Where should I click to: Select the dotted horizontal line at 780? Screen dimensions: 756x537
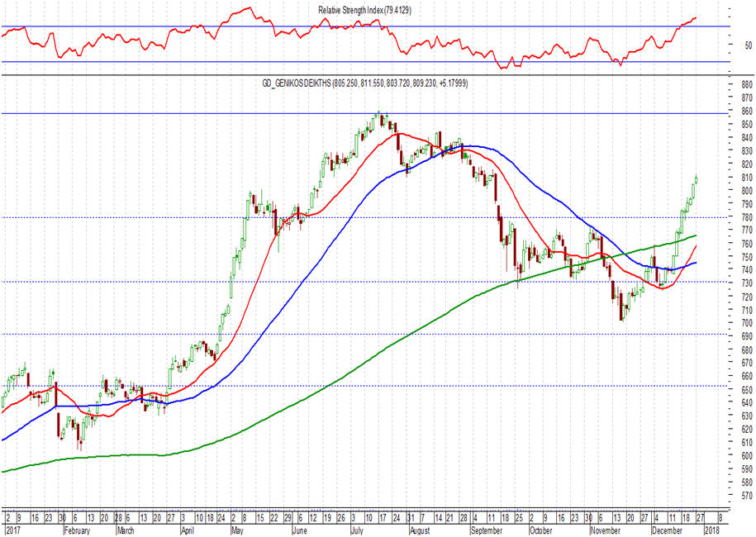tap(364, 217)
